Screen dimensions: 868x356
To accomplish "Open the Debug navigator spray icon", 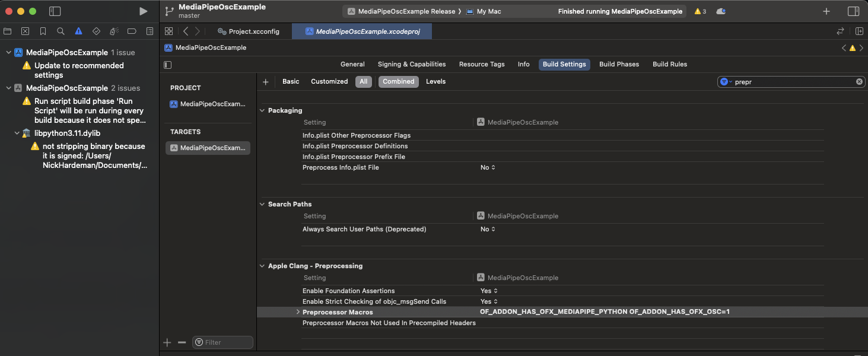I will [x=114, y=31].
